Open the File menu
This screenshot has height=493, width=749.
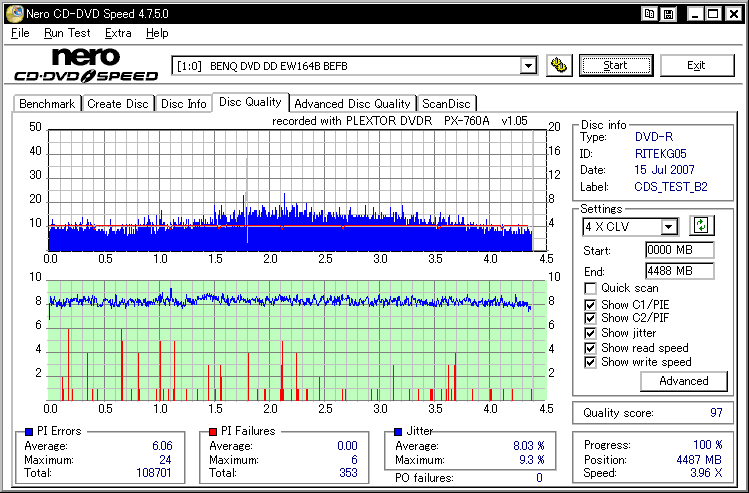click(20, 33)
